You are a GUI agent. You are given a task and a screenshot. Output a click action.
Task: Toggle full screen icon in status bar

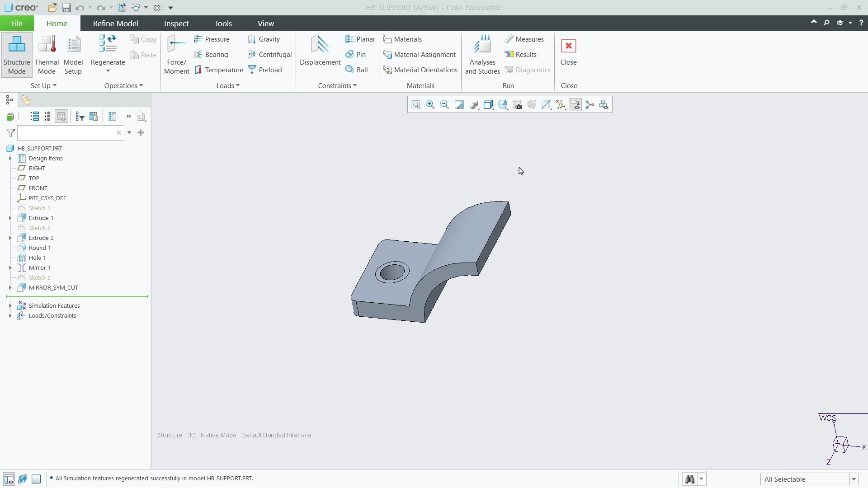(37, 479)
